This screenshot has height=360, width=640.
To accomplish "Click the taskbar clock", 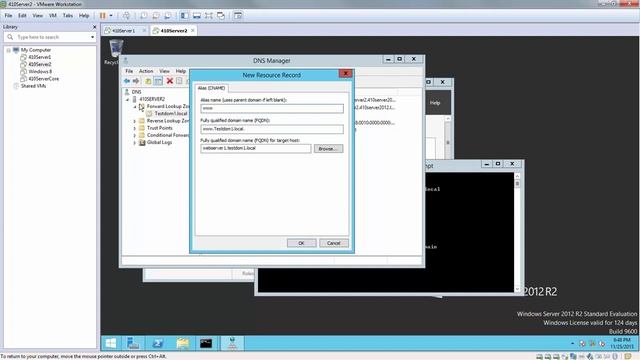I will point(622,343).
